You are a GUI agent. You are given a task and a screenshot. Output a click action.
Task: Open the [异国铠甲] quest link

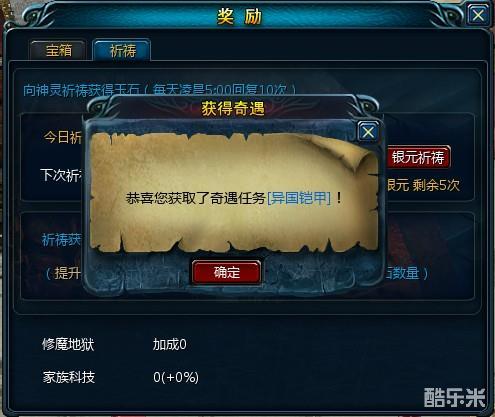coord(299,198)
